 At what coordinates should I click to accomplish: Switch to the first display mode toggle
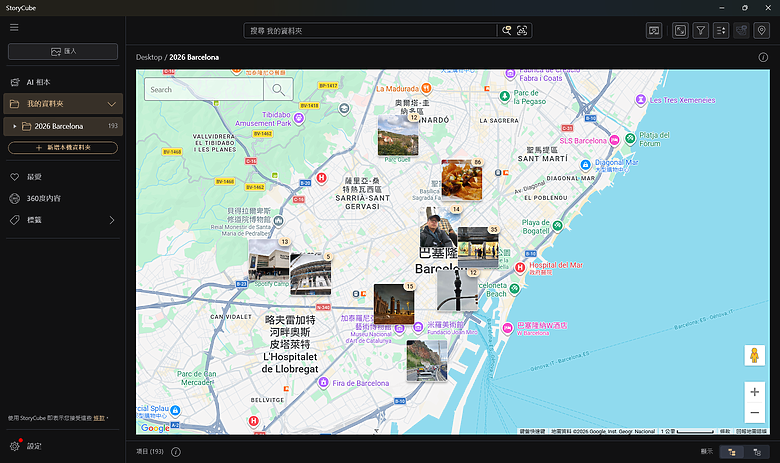(x=732, y=452)
